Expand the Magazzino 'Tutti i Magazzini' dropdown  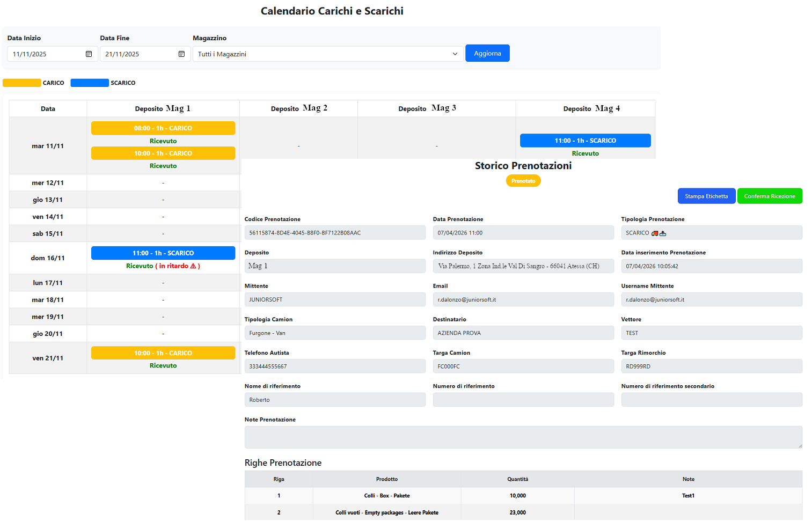[328, 54]
